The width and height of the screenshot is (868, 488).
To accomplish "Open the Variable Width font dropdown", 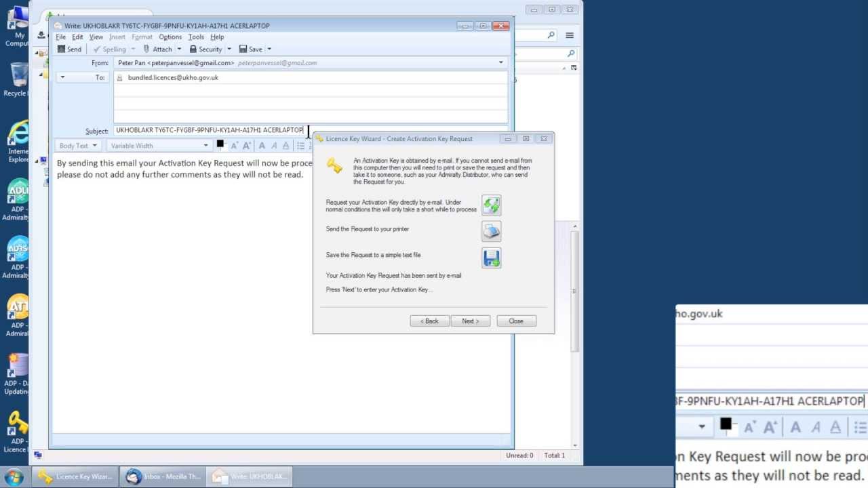I will tap(160, 146).
